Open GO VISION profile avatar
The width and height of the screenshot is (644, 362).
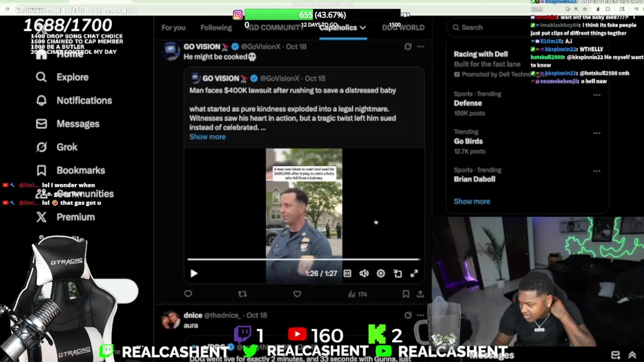coord(171,52)
